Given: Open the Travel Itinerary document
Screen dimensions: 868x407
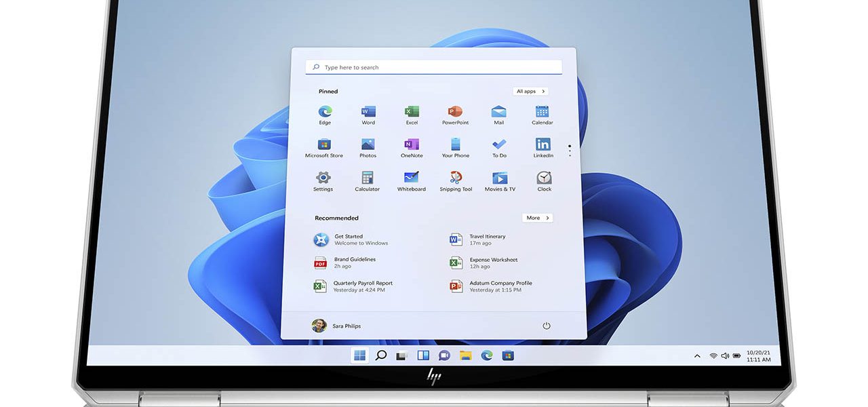Looking at the screenshot, I should tap(478, 239).
